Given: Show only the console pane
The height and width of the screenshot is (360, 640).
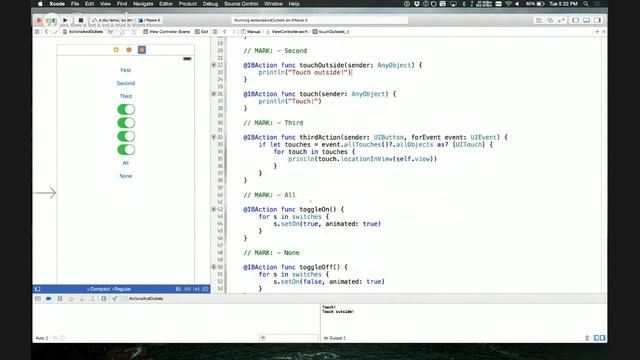Looking at the screenshot, I should point(602,338).
